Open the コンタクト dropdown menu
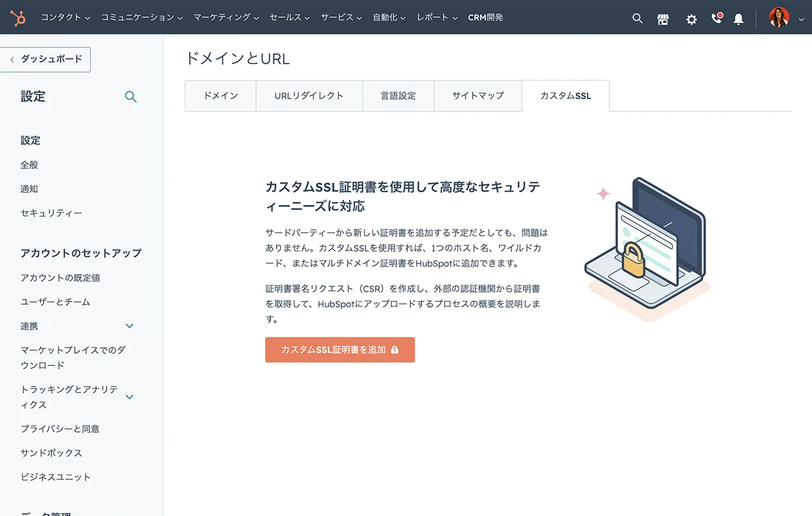The width and height of the screenshot is (812, 516). coord(65,18)
